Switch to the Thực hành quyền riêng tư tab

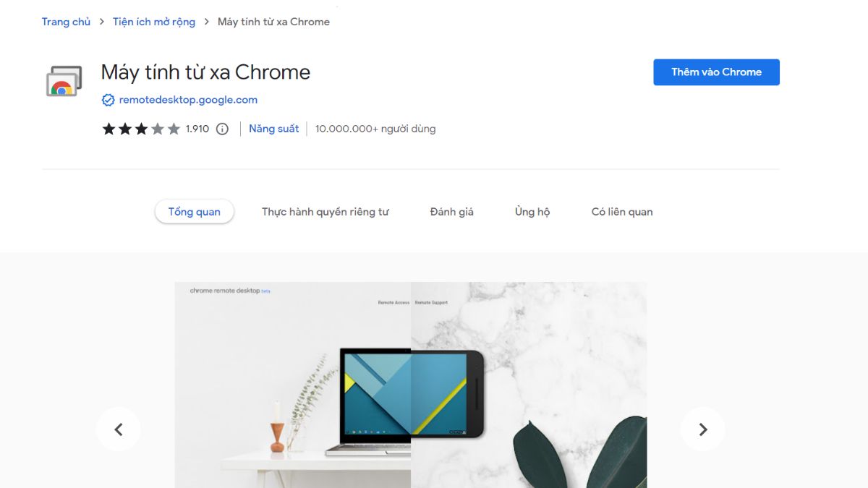[x=325, y=212]
